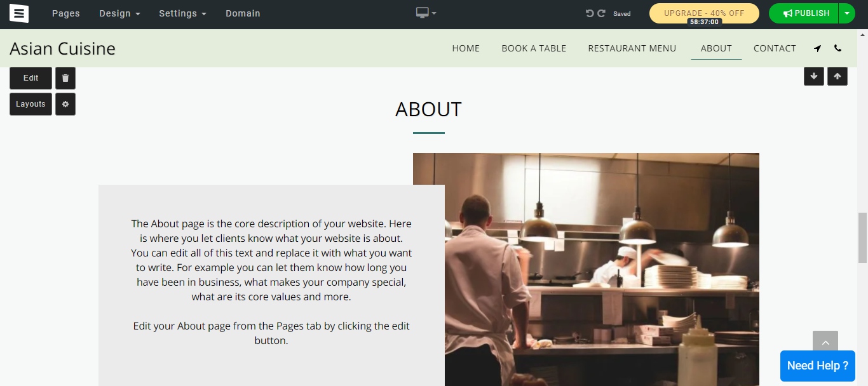Click the phone icon in navbar
This screenshot has height=386, width=868.
coord(837,48)
